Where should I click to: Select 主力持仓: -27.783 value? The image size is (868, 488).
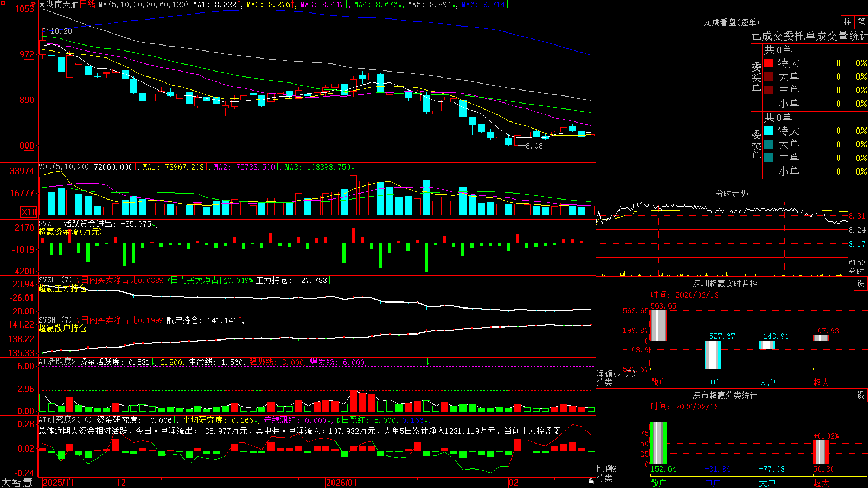(291, 280)
